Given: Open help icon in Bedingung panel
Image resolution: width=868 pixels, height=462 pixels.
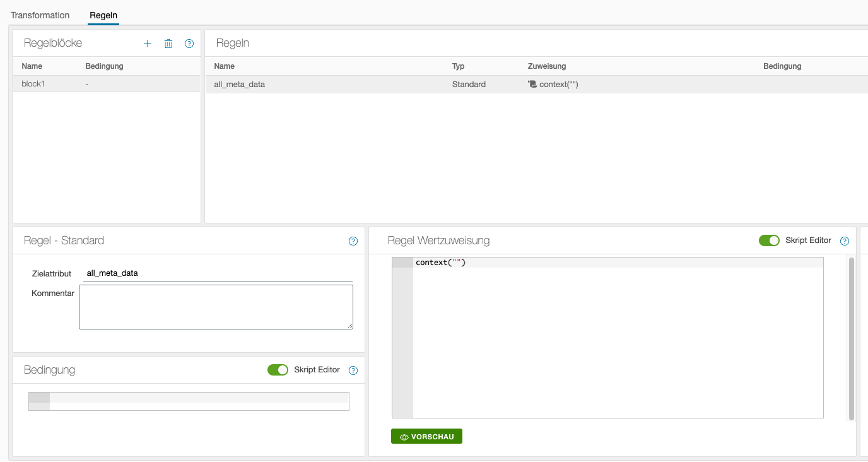Looking at the screenshot, I should (353, 370).
